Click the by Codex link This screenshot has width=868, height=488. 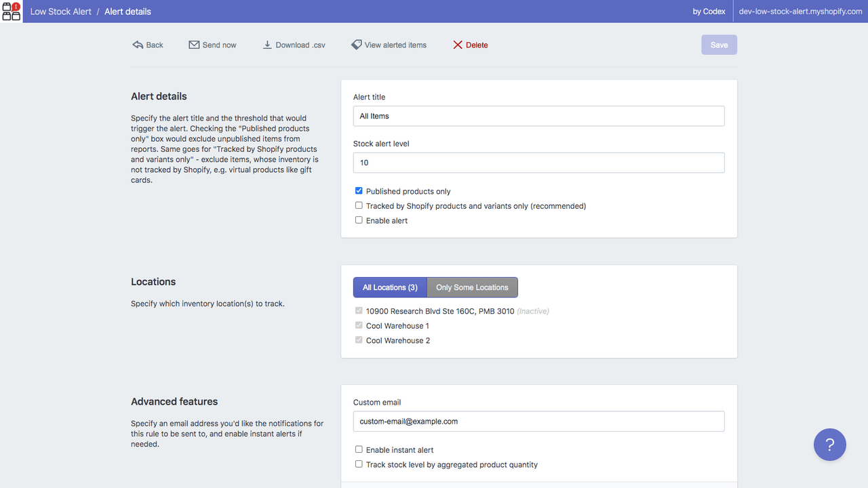click(x=709, y=12)
